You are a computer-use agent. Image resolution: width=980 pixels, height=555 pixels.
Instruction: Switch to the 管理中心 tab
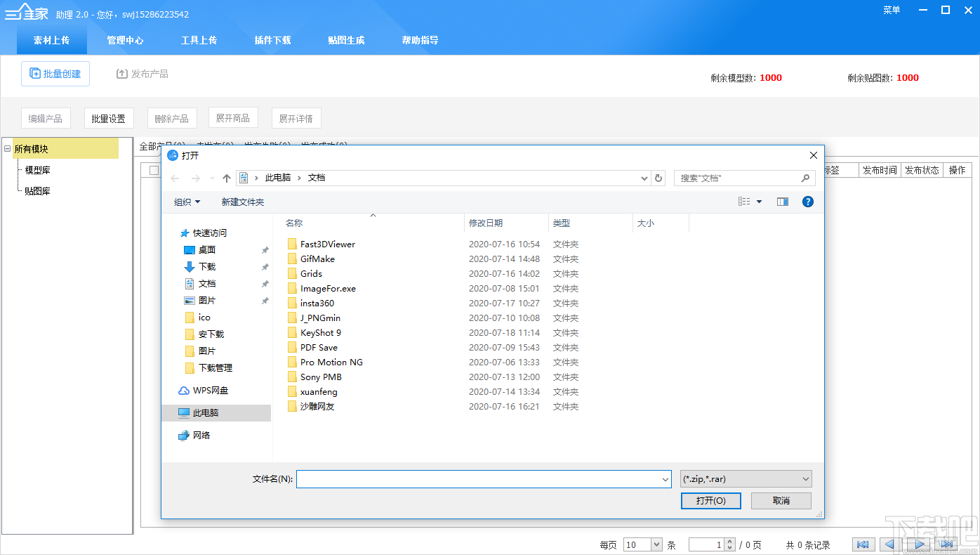126,40
